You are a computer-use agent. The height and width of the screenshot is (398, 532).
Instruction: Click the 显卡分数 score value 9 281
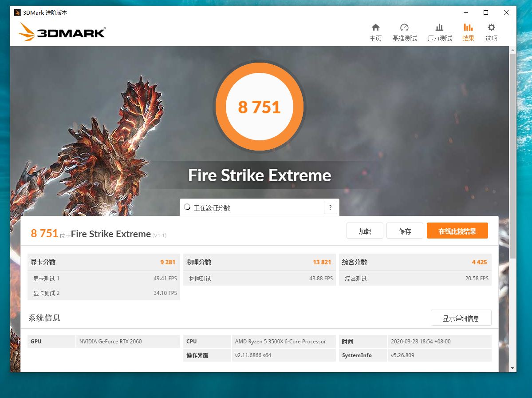[x=168, y=262]
